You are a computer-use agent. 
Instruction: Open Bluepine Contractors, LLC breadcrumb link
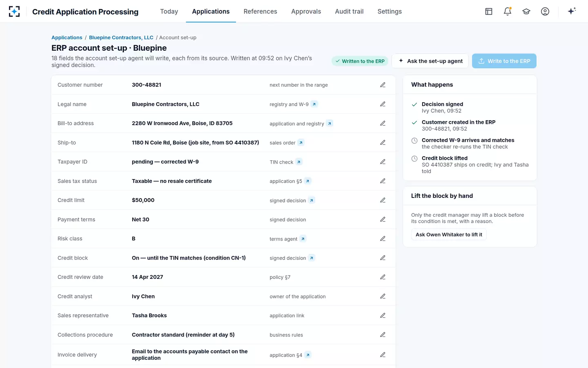pos(121,38)
